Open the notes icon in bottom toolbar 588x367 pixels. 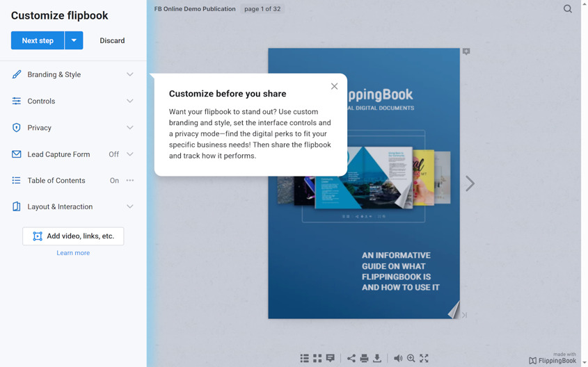pos(331,359)
